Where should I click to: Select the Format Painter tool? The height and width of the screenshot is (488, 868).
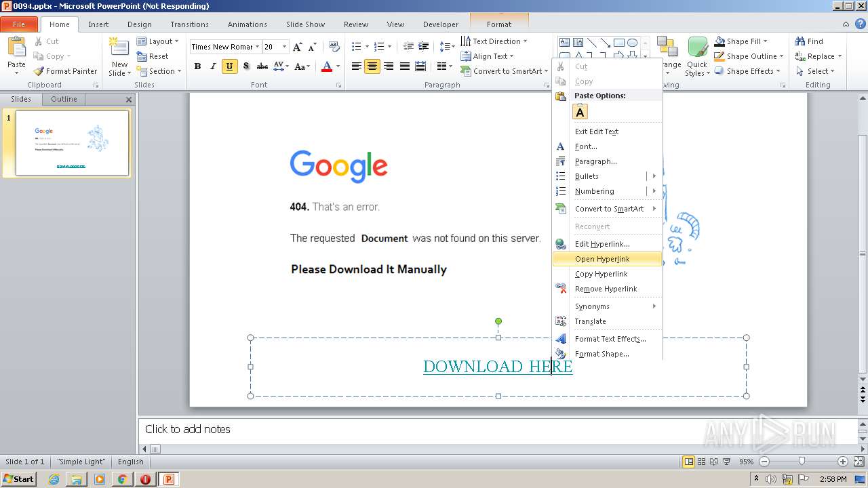tap(65, 71)
